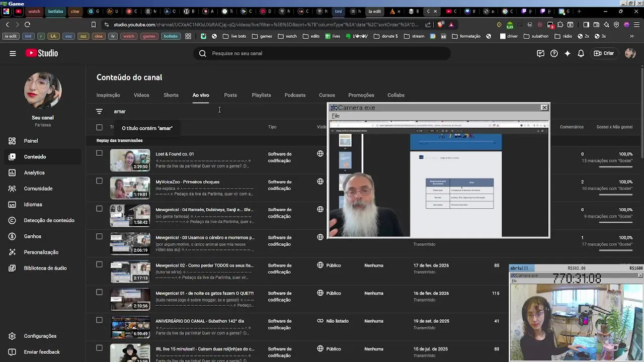This screenshot has width=644, height=362.
Task: Expand the bookmarks overflow chevron
Action: tap(632, 36)
